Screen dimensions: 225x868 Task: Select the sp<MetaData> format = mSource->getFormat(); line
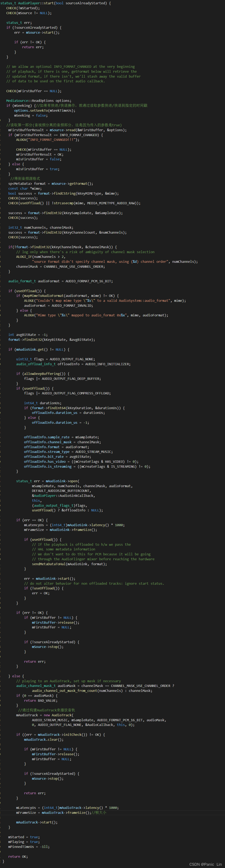coord(51,184)
